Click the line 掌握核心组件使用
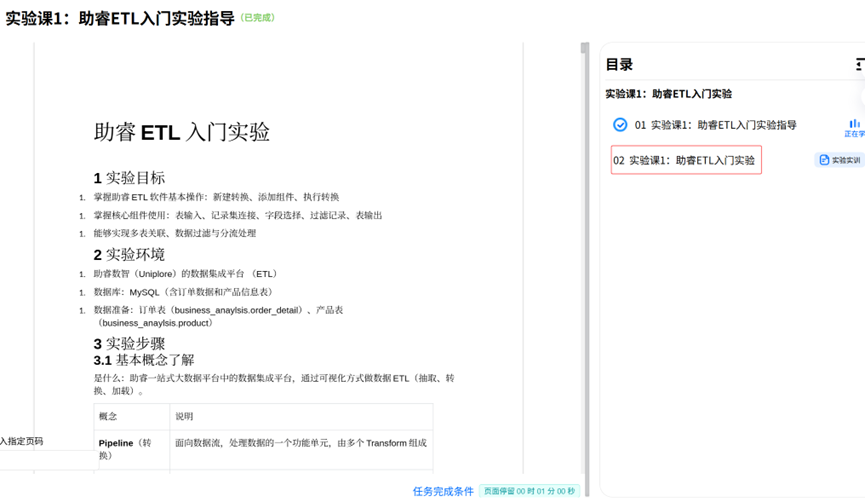865x502 pixels. [238, 215]
